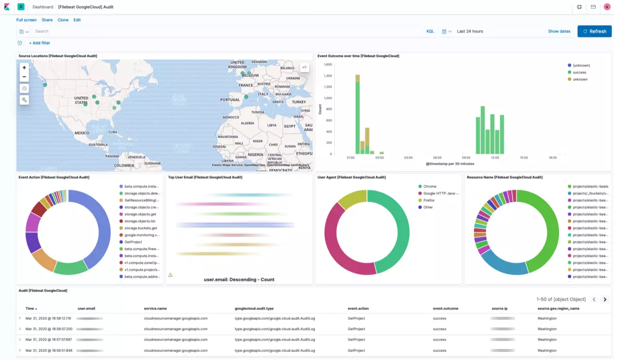Click the Kibana logo
The height and width of the screenshot is (364, 622).
7,7
